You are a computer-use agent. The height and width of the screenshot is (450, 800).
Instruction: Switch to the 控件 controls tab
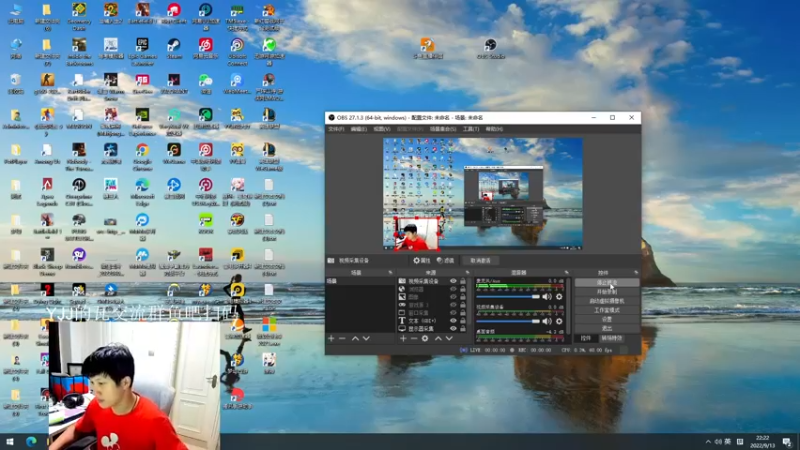click(x=586, y=338)
